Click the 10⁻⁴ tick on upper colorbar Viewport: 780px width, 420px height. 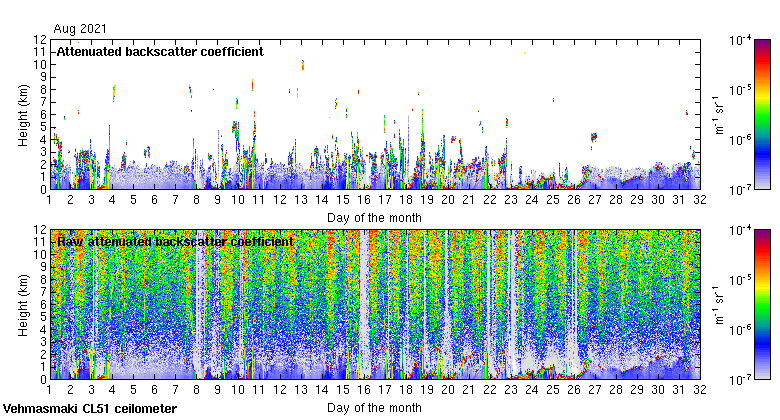(x=739, y=40)
